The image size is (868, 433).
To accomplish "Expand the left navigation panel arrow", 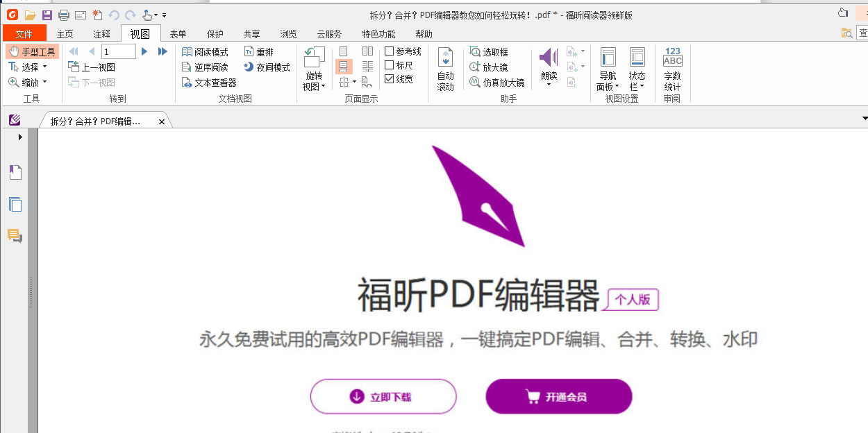I will pyautogui.click(x=20, y=137).
